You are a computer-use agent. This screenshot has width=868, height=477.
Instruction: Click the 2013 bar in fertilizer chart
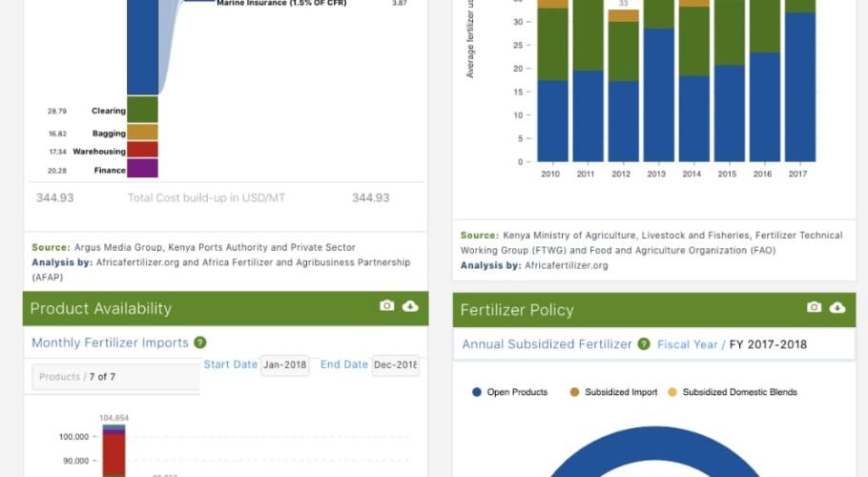point(659,93)
